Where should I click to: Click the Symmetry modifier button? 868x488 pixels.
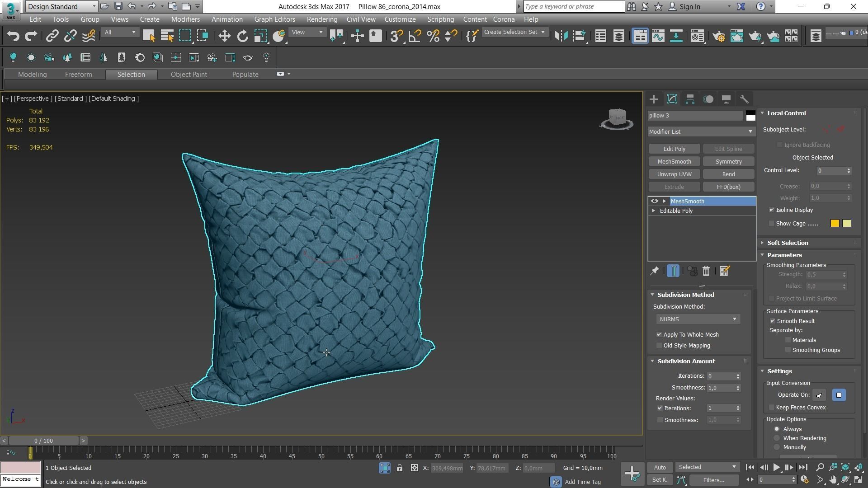click(x=728, y=162)
